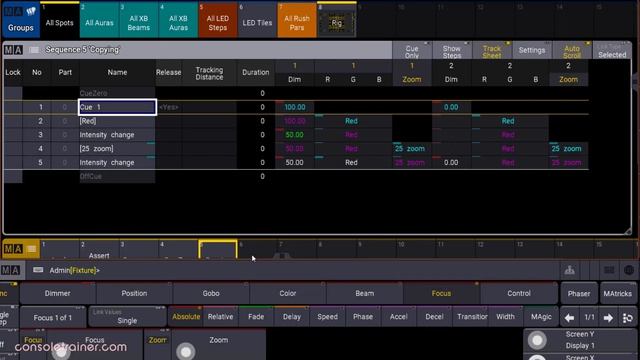This screenshot has height=360, width=640.
Task: Click the MA logo on the executor bar
Action: point(13,249)
